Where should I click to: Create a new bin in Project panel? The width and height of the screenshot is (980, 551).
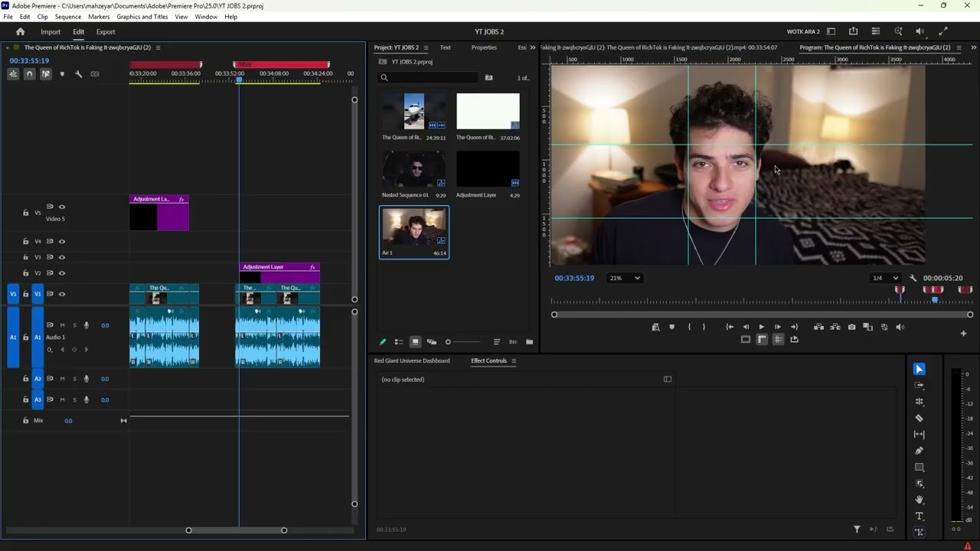tap(529, 342)
